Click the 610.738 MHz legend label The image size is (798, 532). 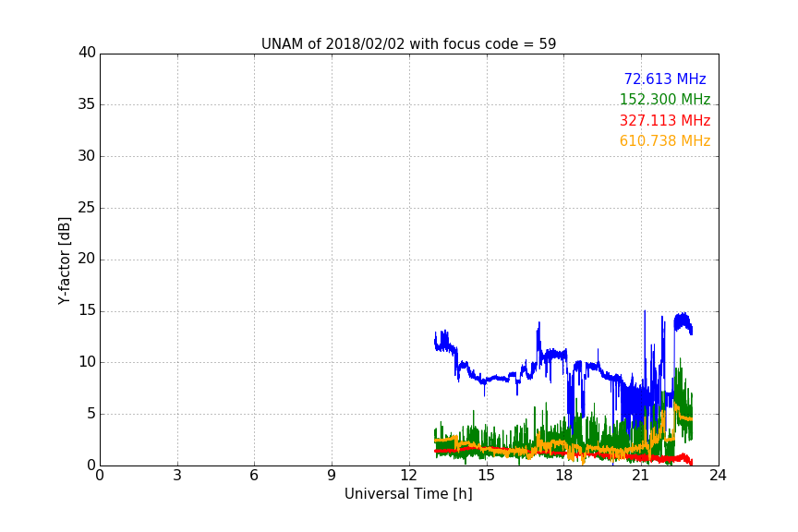click(665, 141)
